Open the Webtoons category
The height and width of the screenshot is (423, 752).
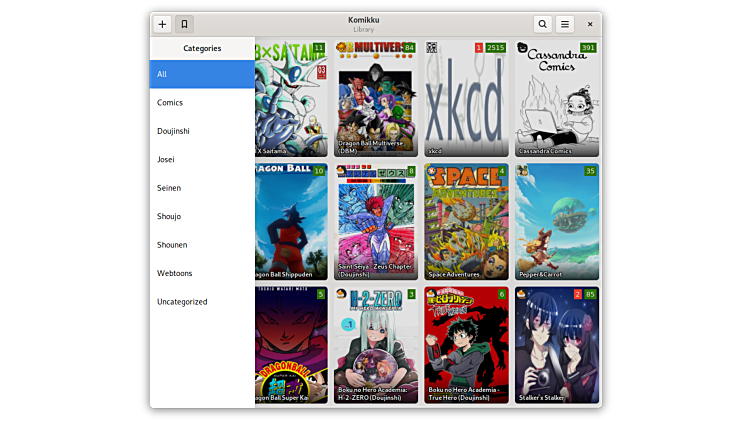click(x=202, y=273)
